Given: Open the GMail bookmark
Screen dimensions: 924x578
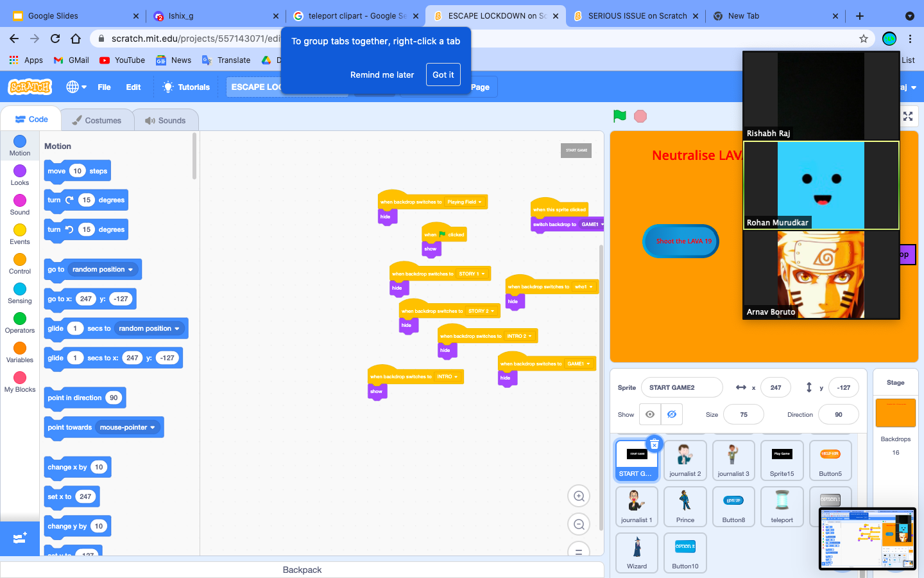Looking at the screenshot, I should (x=71, y=60).
